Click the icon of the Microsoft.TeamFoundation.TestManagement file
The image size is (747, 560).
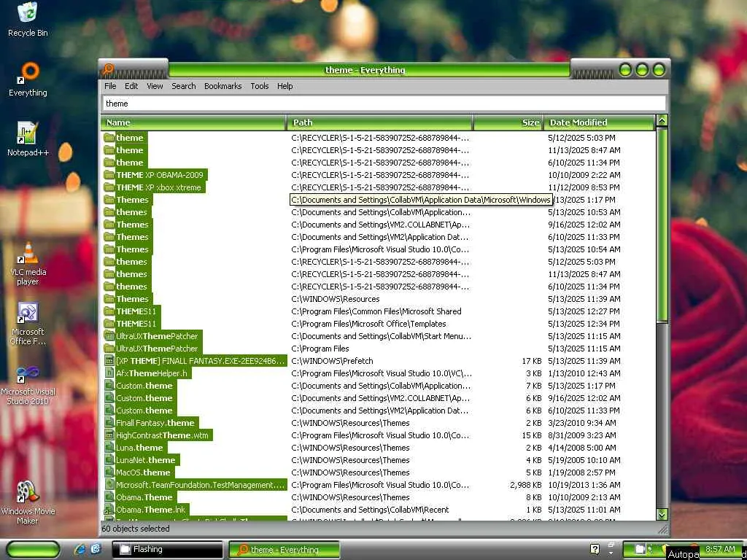click(x=109, y=484)
